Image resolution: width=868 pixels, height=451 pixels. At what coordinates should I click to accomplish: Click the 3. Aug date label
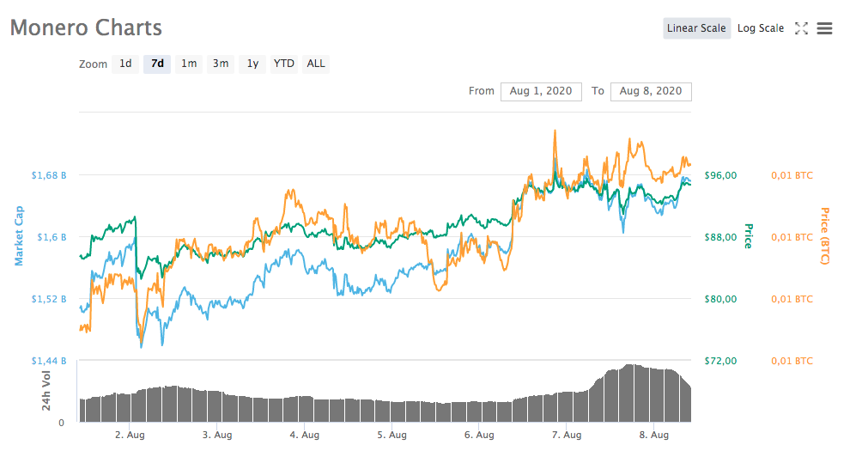[x=217, y=435]
